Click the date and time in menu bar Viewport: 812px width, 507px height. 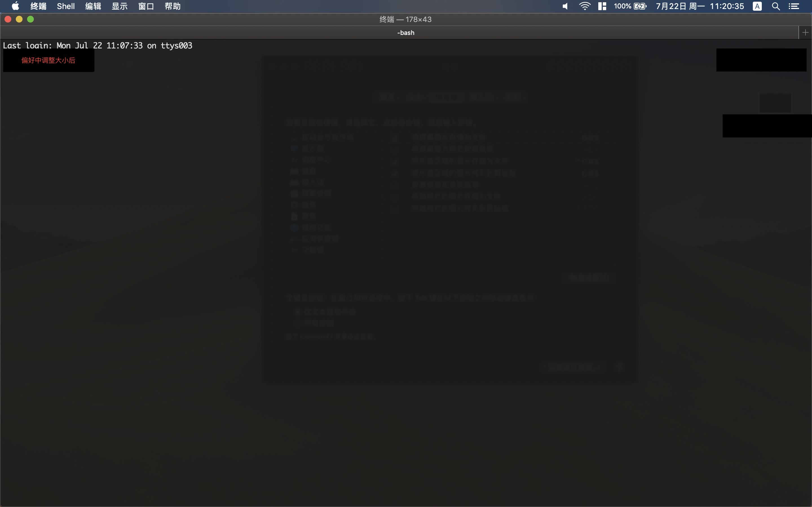pos(700,6)
